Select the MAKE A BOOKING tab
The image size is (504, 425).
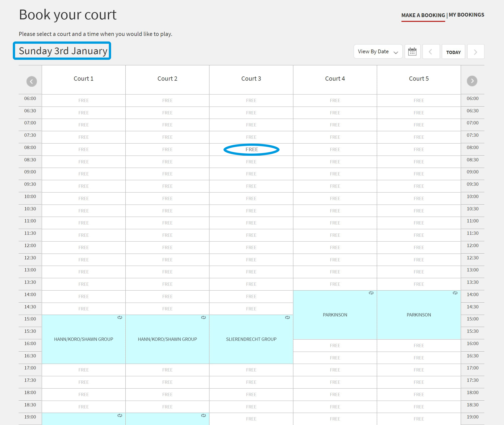423,15
